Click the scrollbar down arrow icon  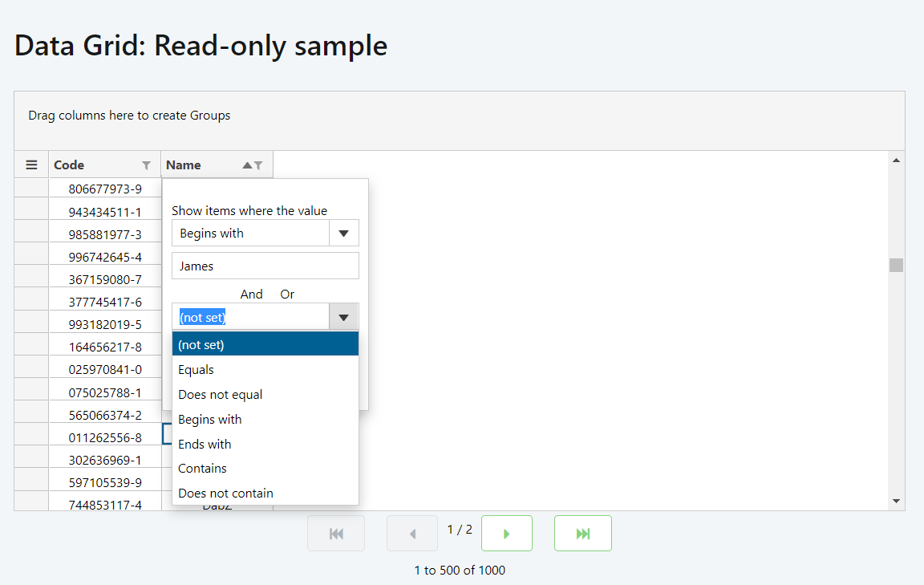click(x=896, y=500)
